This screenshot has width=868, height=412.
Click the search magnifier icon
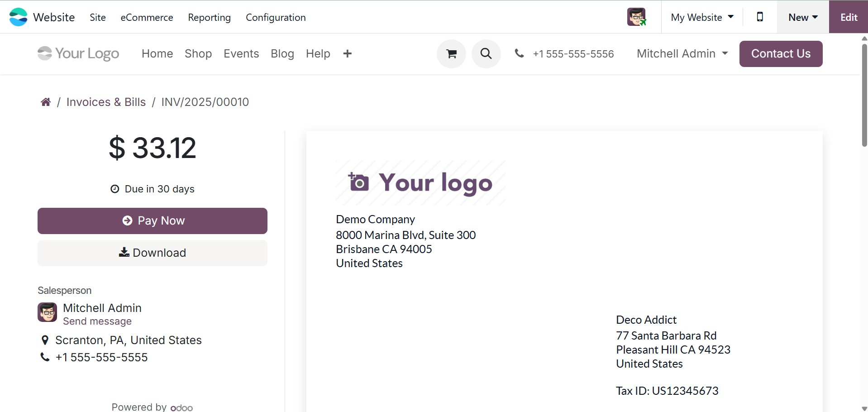click(486, 54)
